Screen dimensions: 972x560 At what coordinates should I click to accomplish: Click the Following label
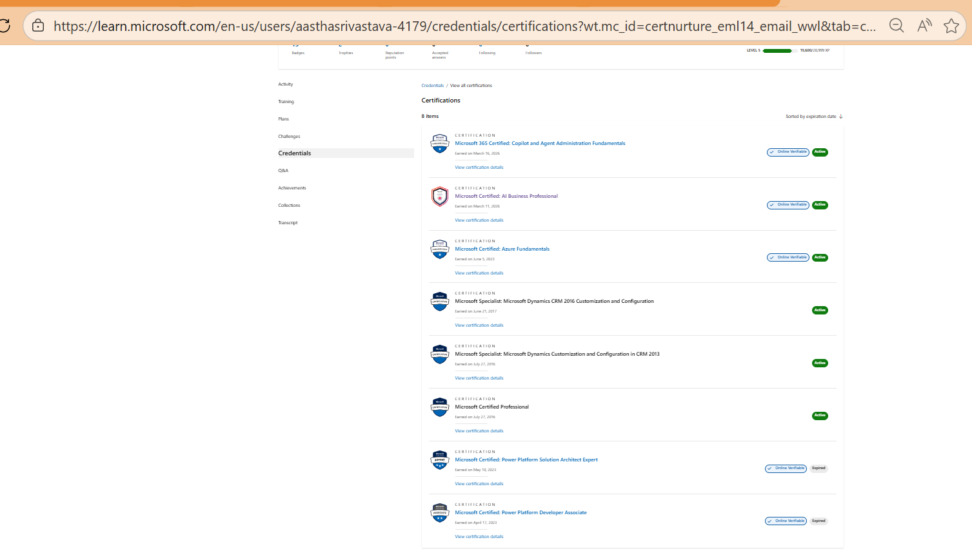click(x=487, y=53)
